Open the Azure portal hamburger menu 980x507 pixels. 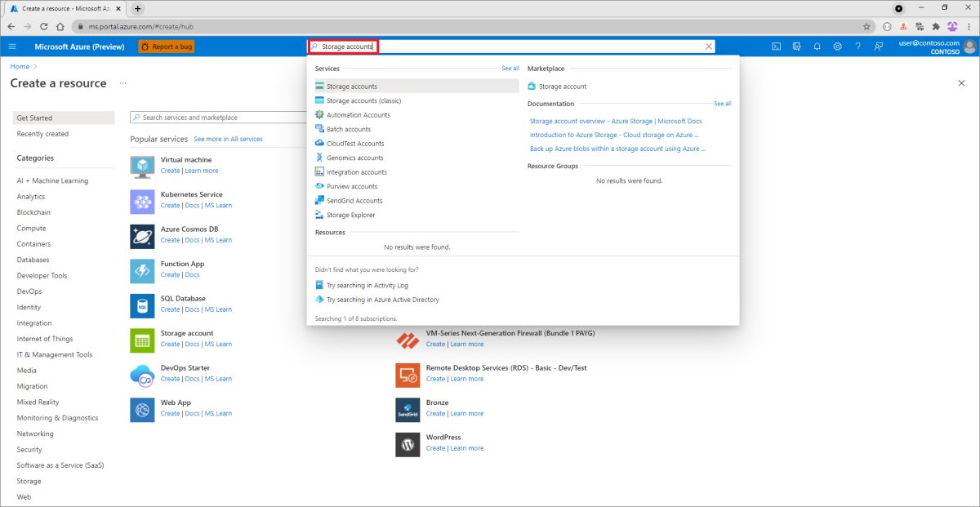(x=12, y=47)
